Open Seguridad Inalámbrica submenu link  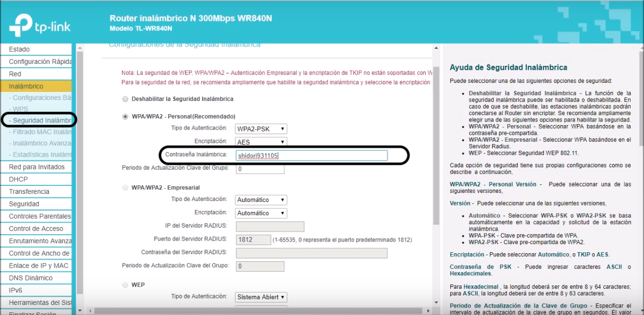(x=41, y=121)
